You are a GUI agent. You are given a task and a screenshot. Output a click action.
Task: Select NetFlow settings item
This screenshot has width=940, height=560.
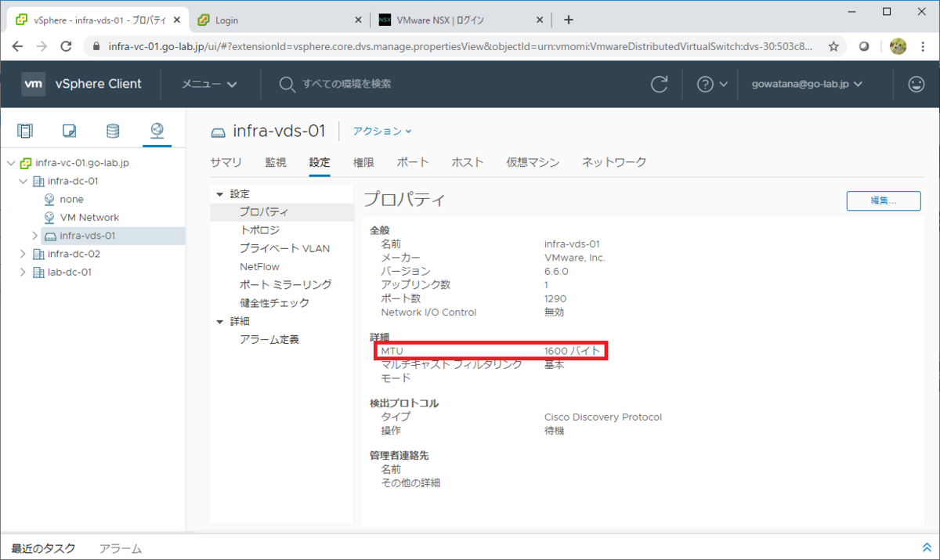(259, 266)
